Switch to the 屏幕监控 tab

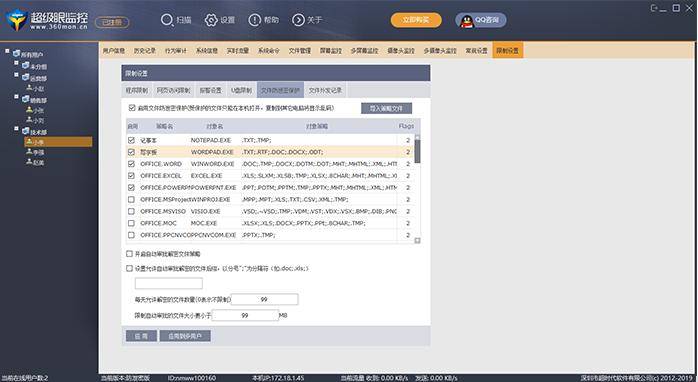click(x=331, y=51)
